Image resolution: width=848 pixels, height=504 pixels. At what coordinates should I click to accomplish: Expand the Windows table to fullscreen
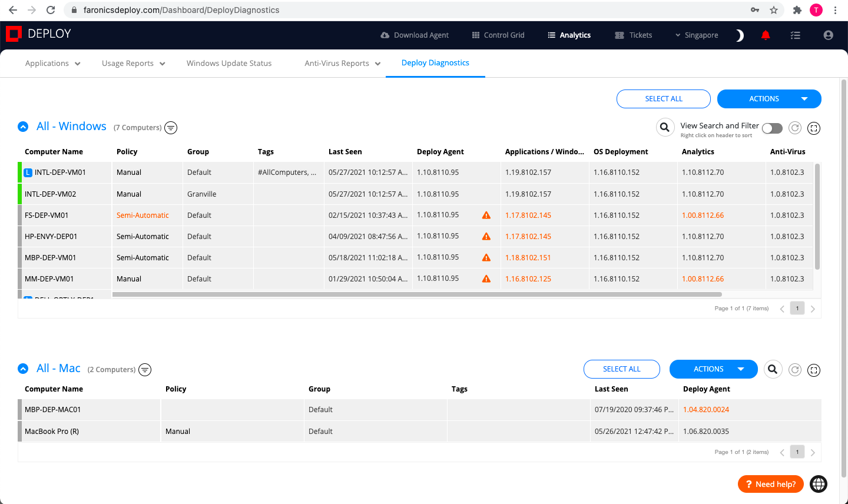(x=814, y=128)
